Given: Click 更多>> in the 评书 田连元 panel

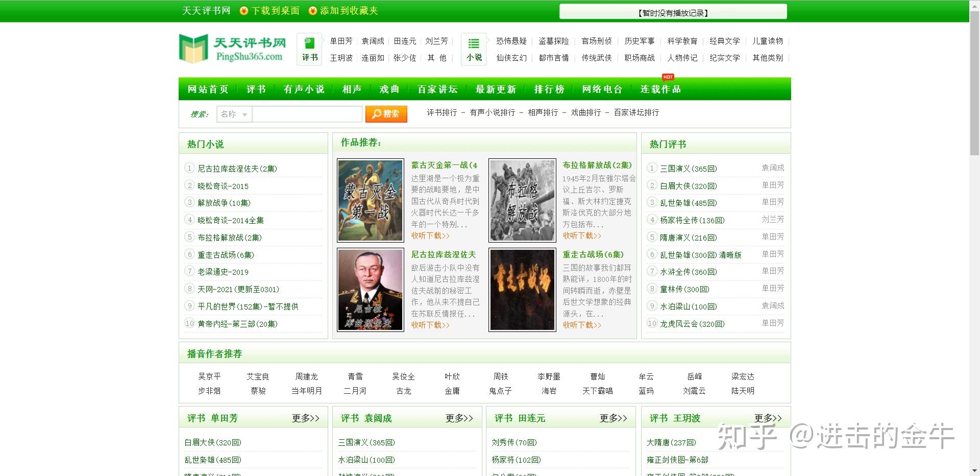Looking at the screenshot, I should [614, 418].
